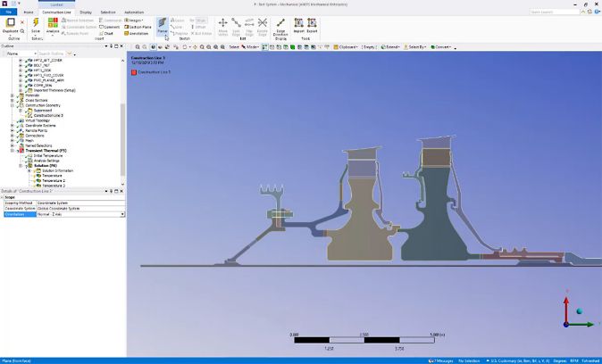Screen dimensions: 602x364
Task: Select Temperature 2 result in the tree
Action: [x=54, y=180]
